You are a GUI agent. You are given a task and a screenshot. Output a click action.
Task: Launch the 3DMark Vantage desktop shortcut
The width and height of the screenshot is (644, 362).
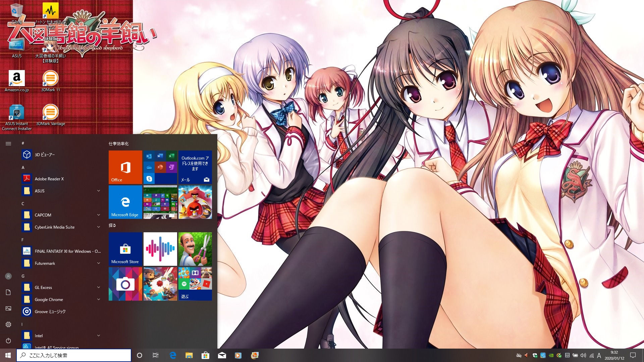(51, 115)
